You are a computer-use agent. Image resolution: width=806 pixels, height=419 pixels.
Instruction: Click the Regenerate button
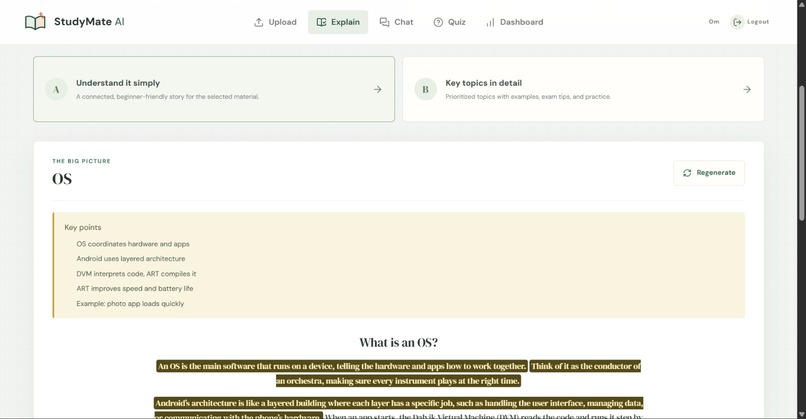709,173
